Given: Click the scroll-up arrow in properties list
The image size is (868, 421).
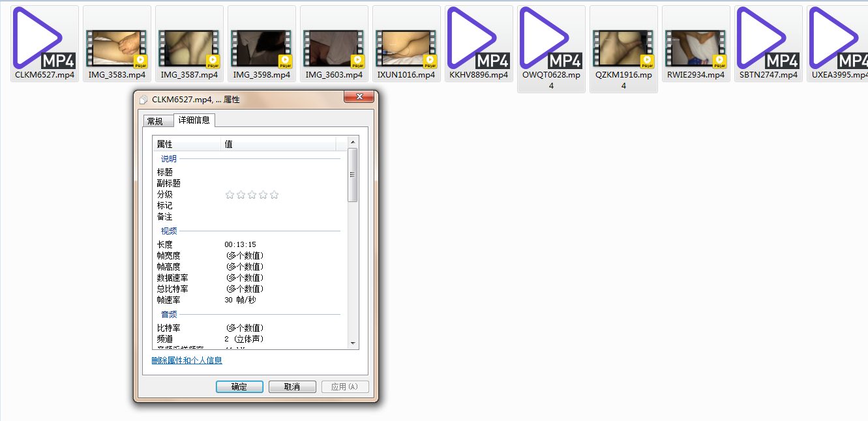Looking at the screenshot, I should (353, 141).
